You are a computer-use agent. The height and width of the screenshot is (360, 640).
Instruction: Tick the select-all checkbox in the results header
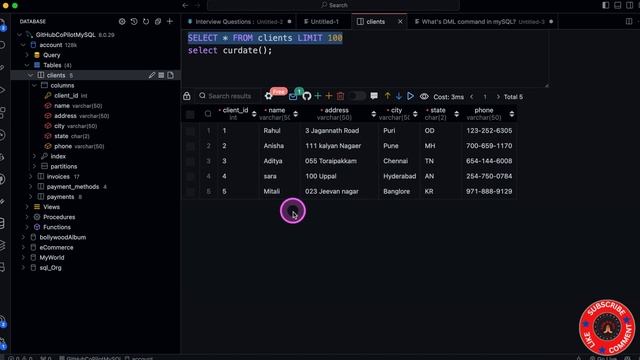click(190, 114)
